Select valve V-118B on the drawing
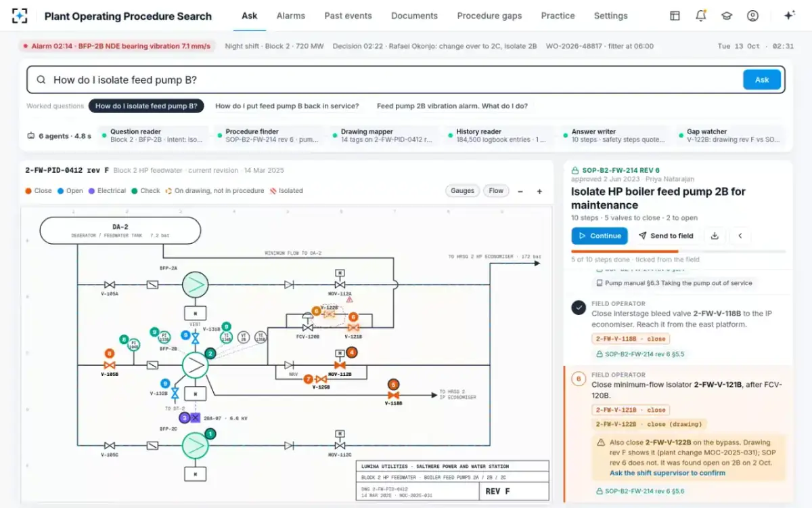 pyautogui.click(x=393, y=395)
